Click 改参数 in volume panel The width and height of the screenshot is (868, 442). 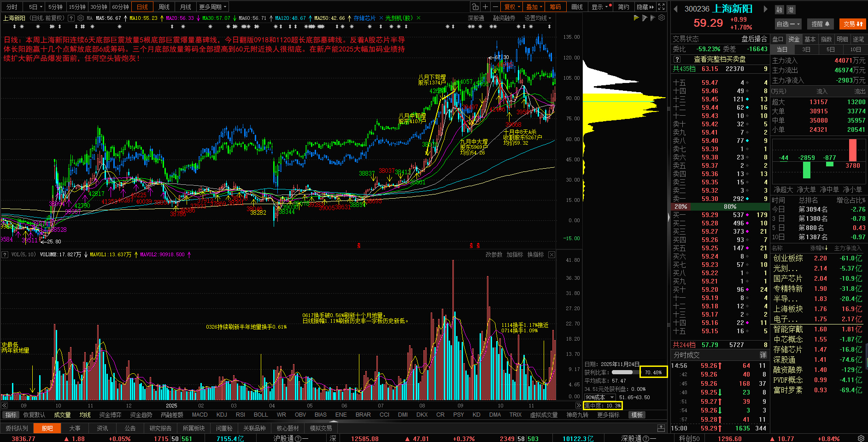tap(494, 254)
